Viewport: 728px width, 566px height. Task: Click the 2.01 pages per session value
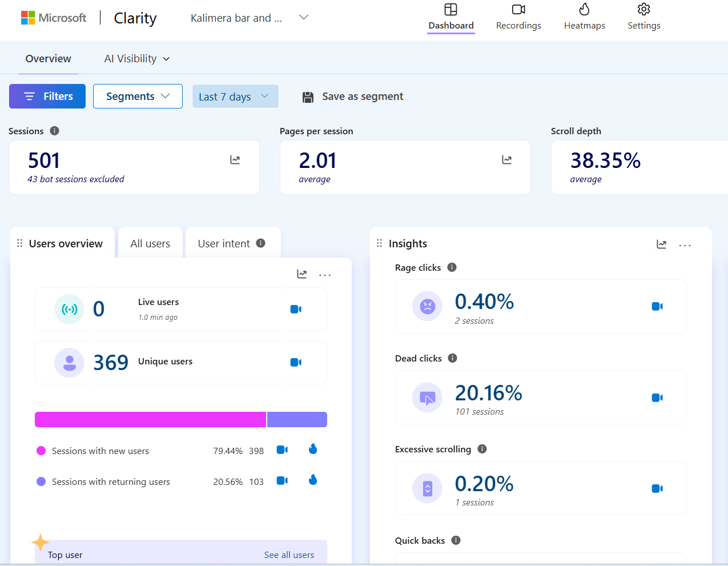coord(317,160)
